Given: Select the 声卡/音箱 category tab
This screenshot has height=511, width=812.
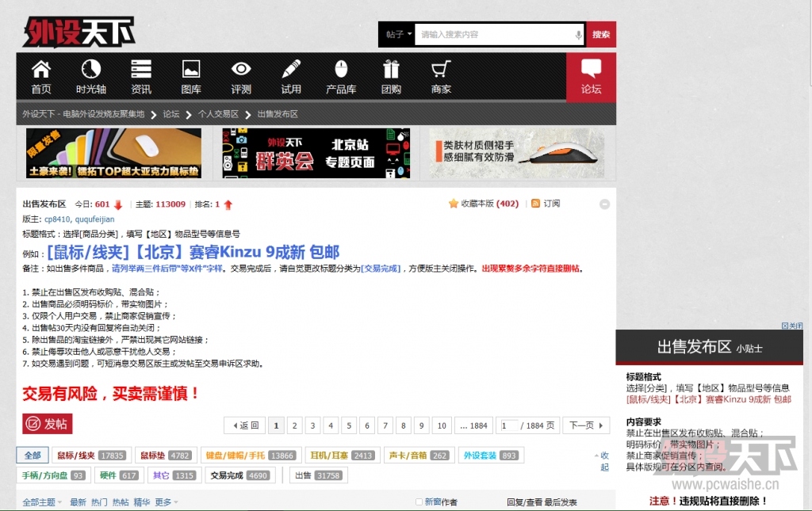Looking at the screenshot, I should pyautogui.click(x=419, y=456).
